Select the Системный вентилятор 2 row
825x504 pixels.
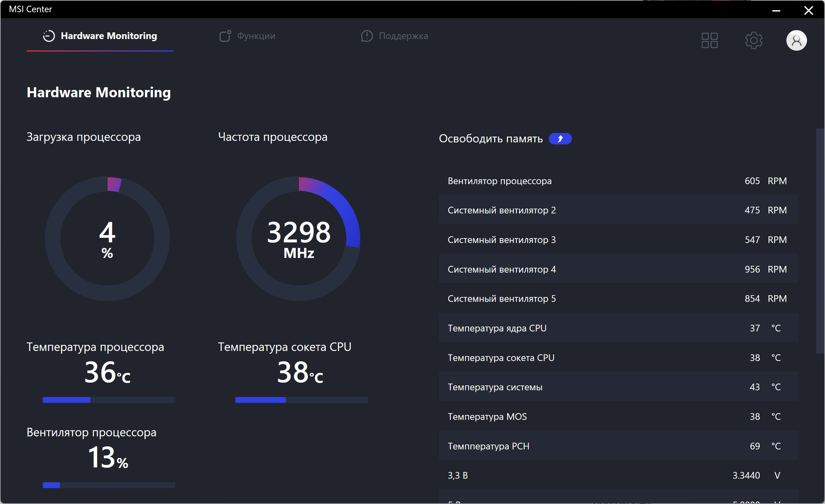(618, 210)
